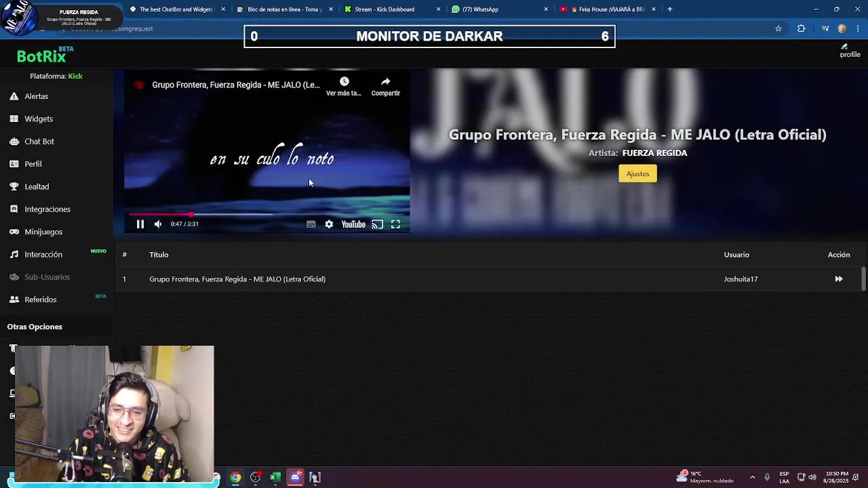Open the weather widget on taskbar

point(705,477)
